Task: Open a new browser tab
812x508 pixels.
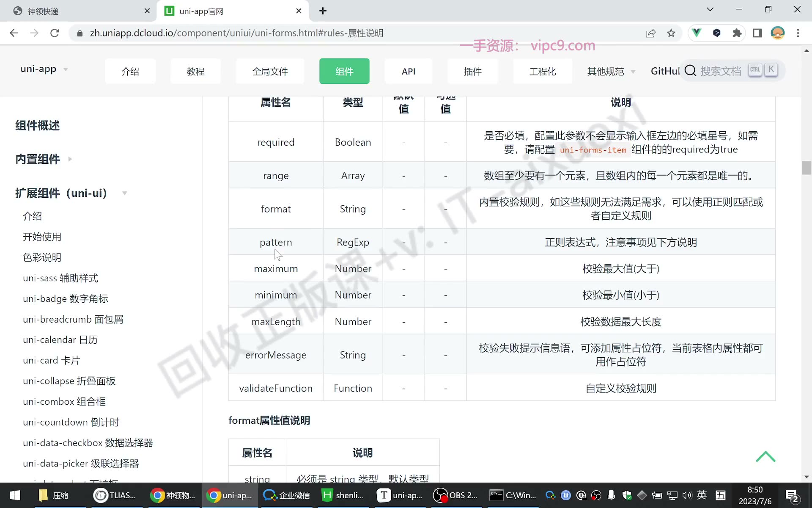Action: click(323, 11)
